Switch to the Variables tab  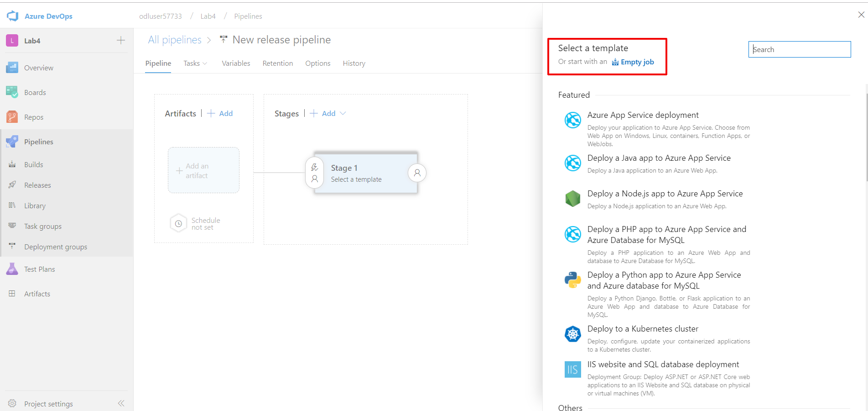click(236, 63)
